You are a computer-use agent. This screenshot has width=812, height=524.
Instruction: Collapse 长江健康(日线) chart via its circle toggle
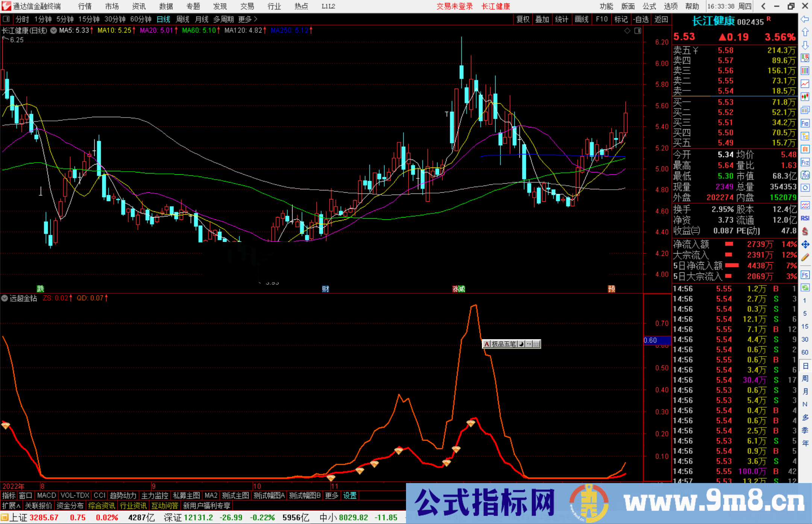point(53,30)
